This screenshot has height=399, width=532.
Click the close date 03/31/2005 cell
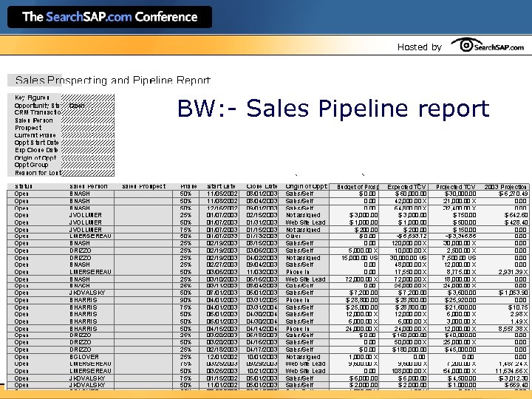[x=262, y=300]
